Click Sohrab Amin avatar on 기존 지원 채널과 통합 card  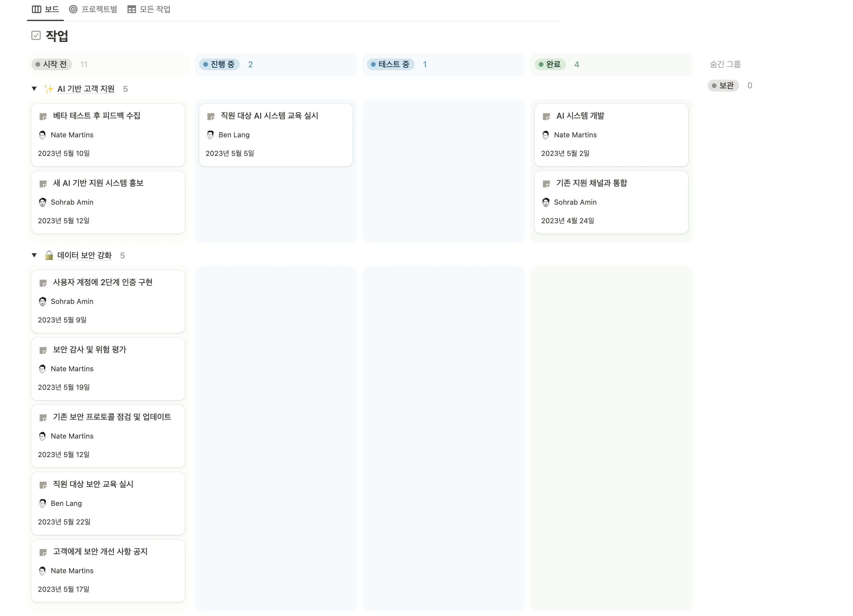pos(546,202)
